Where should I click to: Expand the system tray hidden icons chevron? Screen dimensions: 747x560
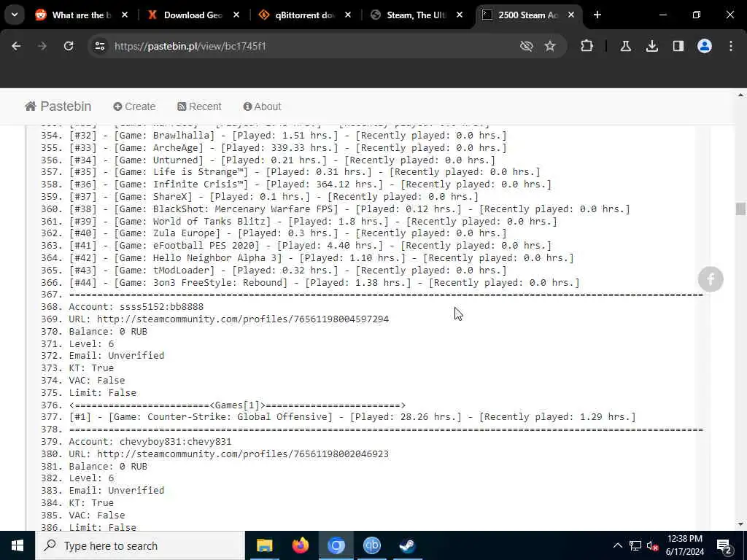[617, 545]
